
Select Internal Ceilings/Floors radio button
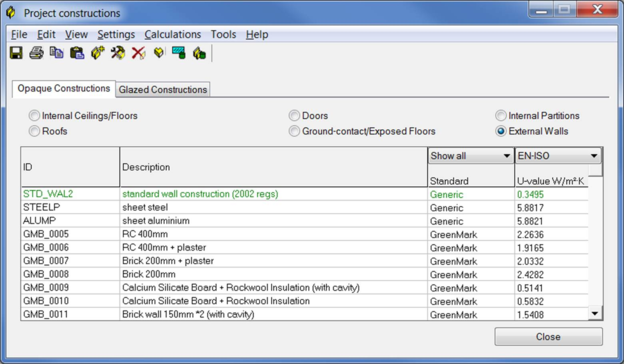click(34, 116)
